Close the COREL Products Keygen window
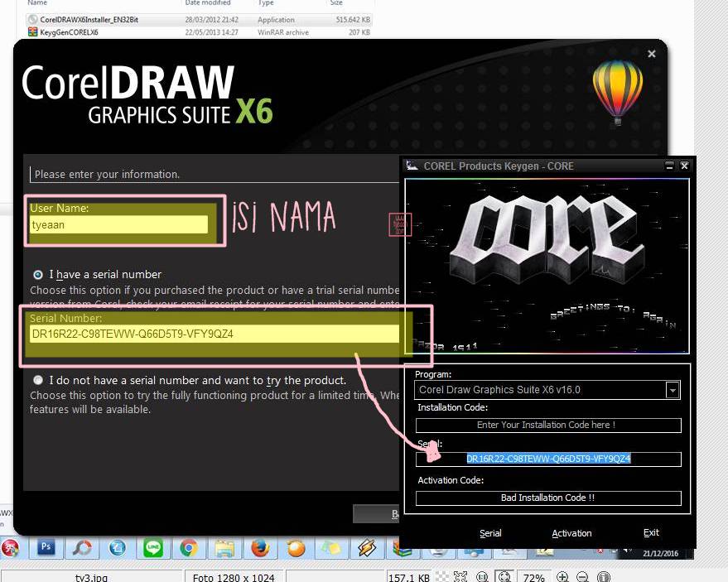Viewport: 728px width, 582px height. (x=684, y=166)
